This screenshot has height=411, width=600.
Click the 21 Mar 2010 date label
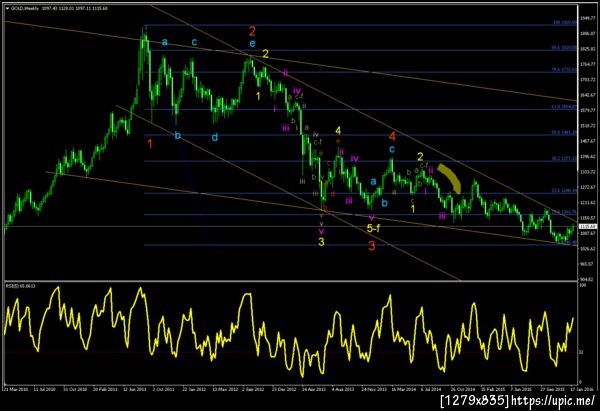tap(16, 388)
